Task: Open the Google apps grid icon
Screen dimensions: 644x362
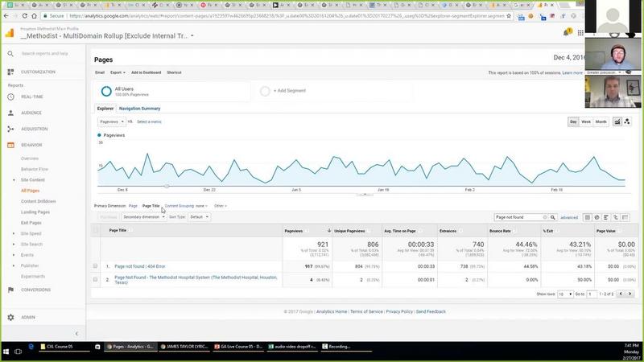Action: tap(580, 33)
